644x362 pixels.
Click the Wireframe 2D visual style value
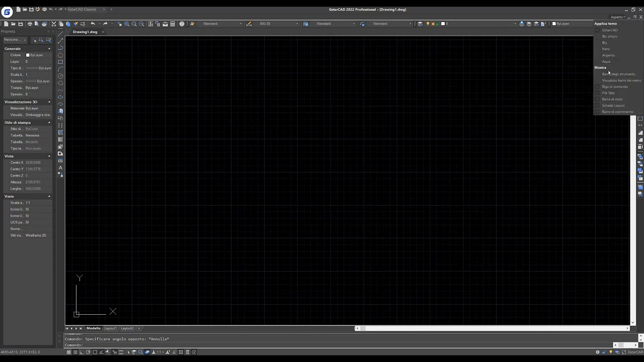pyautogui.click(x=36, y=235)
